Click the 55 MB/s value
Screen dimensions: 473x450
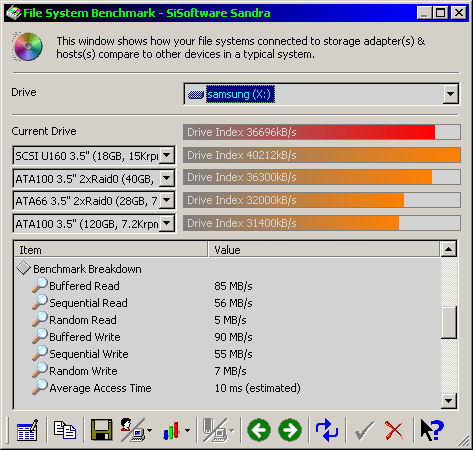233,354
